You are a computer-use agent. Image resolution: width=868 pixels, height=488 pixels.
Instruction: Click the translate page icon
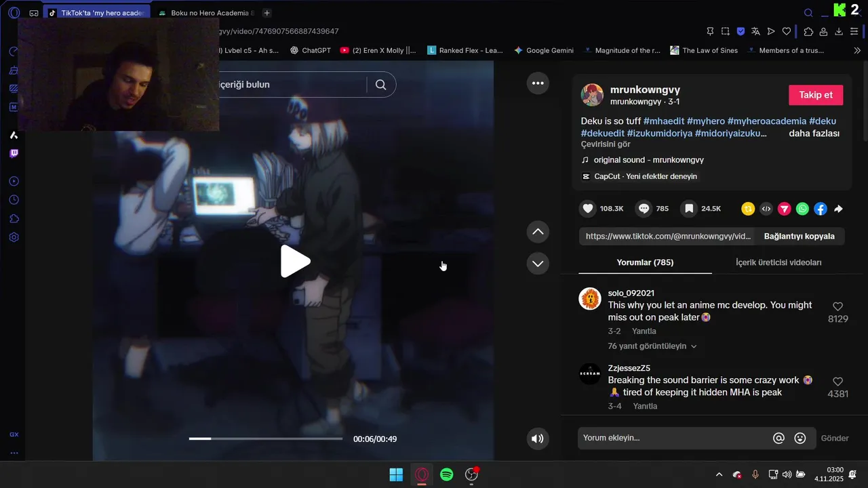coord(755,31)
